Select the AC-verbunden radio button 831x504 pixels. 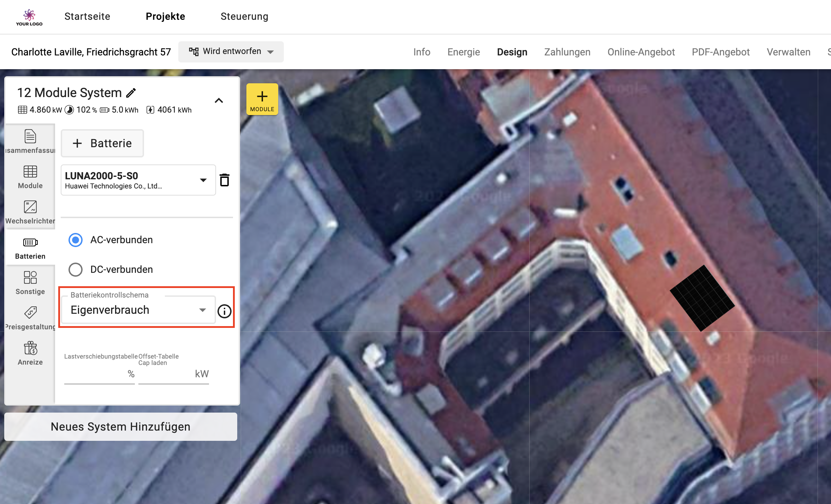[76, 240]
